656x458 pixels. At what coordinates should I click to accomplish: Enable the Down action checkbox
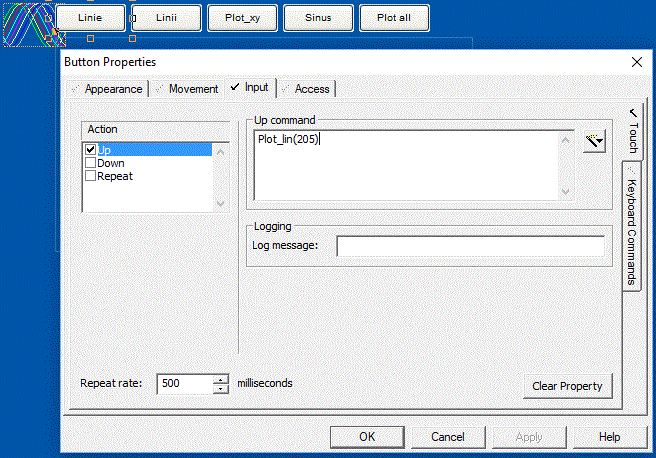(x=91, y=163)
